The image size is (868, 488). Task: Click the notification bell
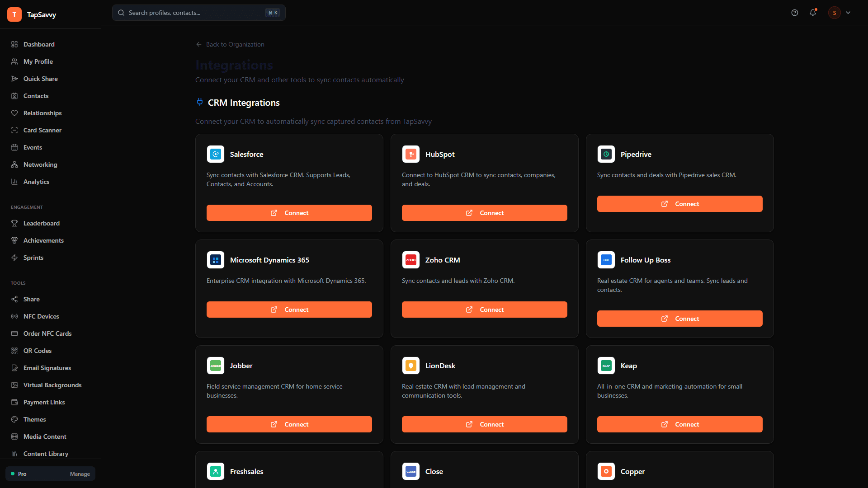coord(813,13)
